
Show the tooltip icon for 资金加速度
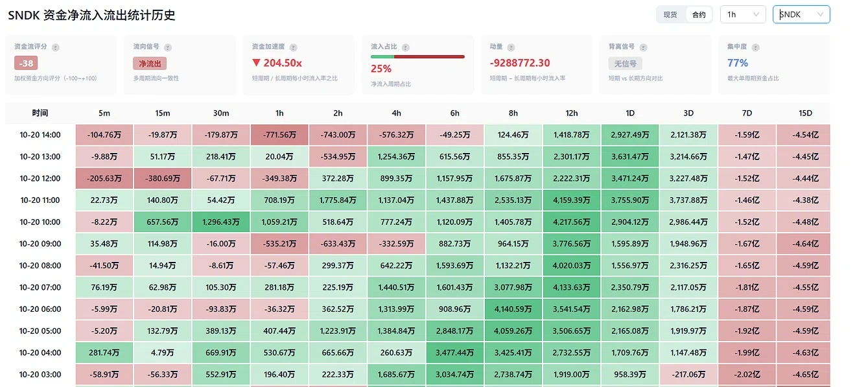[294, 47]
